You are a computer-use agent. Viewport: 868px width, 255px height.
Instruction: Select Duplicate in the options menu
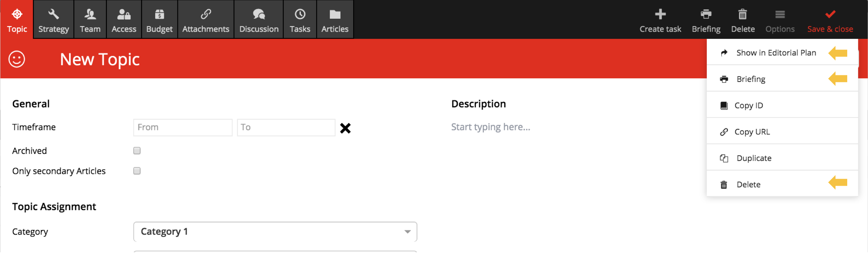753,158
